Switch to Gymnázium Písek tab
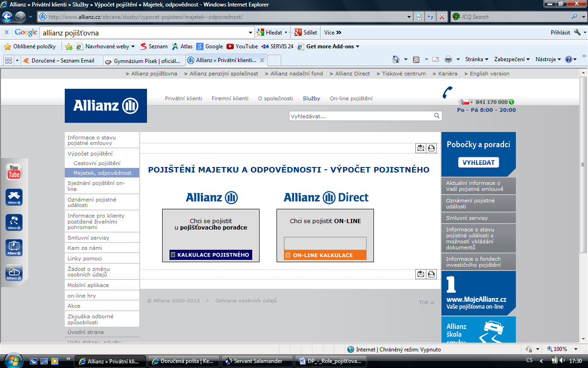The image size is (588, 368). [143, 61]
